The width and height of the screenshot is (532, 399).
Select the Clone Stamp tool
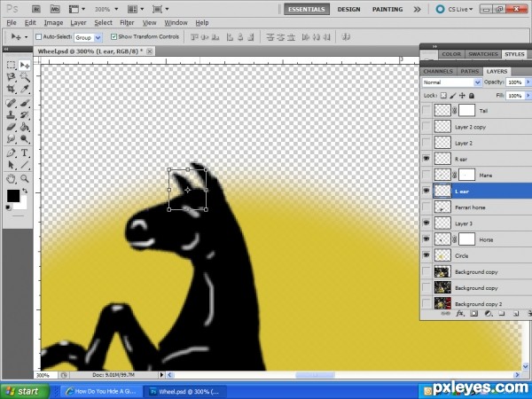12,114
